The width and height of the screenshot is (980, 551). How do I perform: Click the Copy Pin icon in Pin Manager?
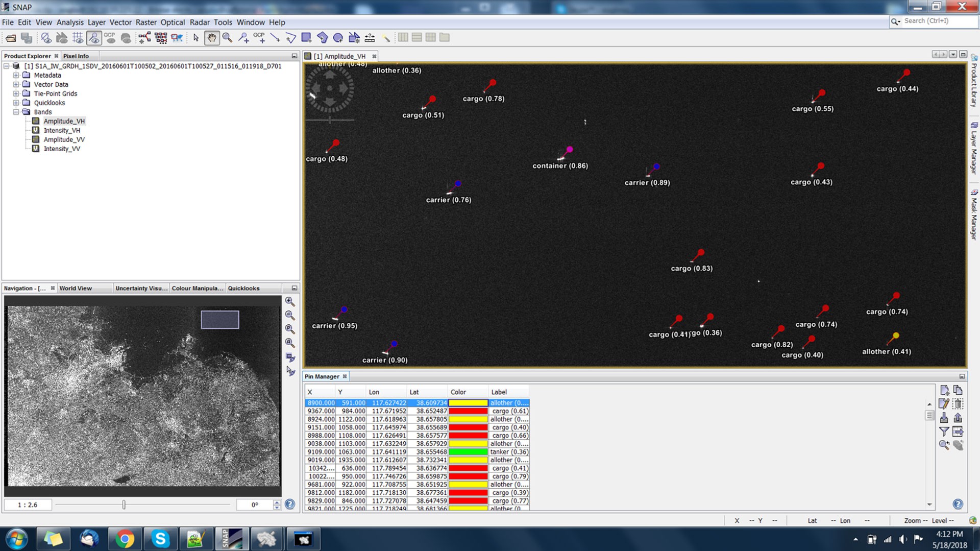(958, 390)
